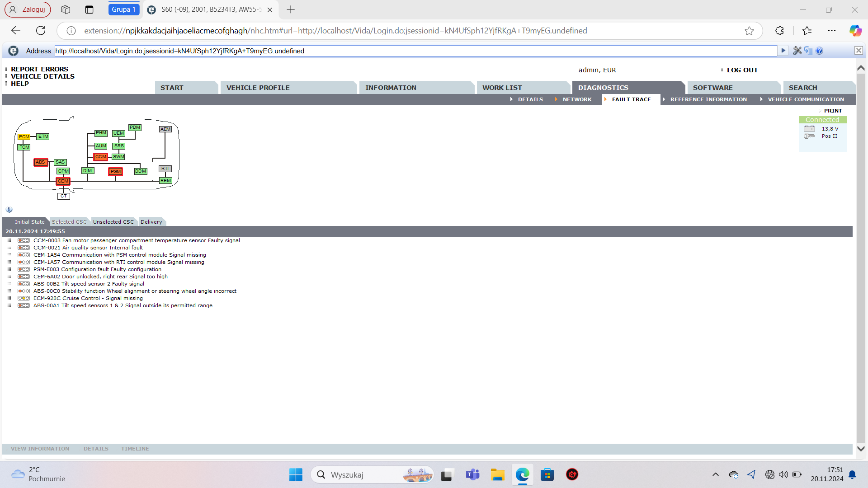This screenshot has width=868, height=488.
Task: Click the blue help question mark icon
Action: (820, 51)
